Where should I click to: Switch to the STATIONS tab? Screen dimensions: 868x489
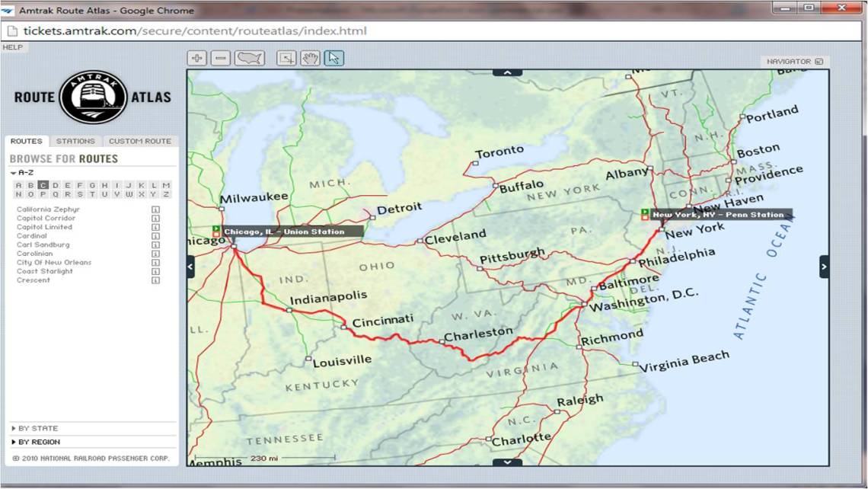pos(75,141)
